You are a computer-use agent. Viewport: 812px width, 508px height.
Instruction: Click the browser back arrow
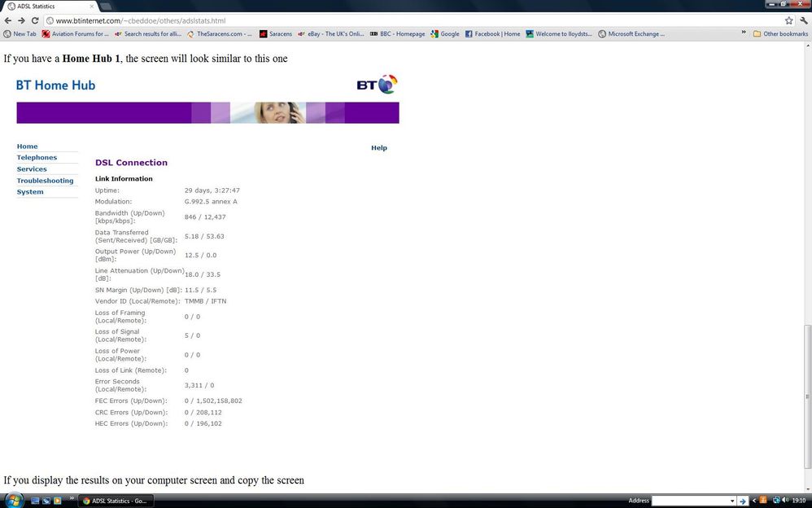[8, 20]
